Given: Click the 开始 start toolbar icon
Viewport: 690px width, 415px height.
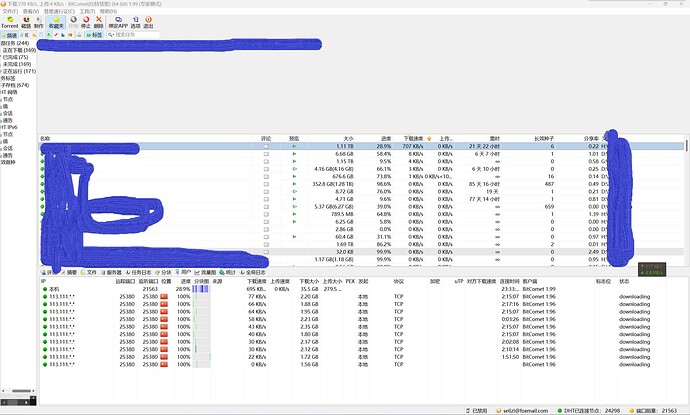Looking at the screenshot, I should [73, 22].
